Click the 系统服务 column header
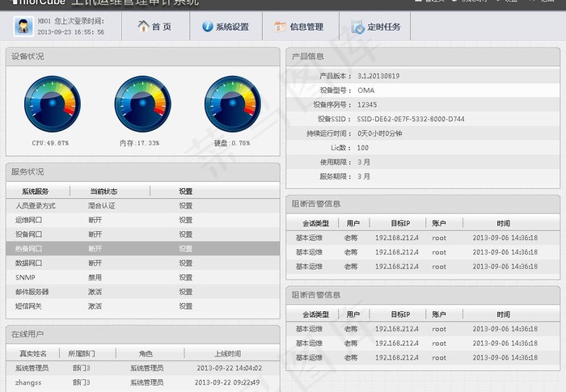566x392 pixels. pos(35,192)
